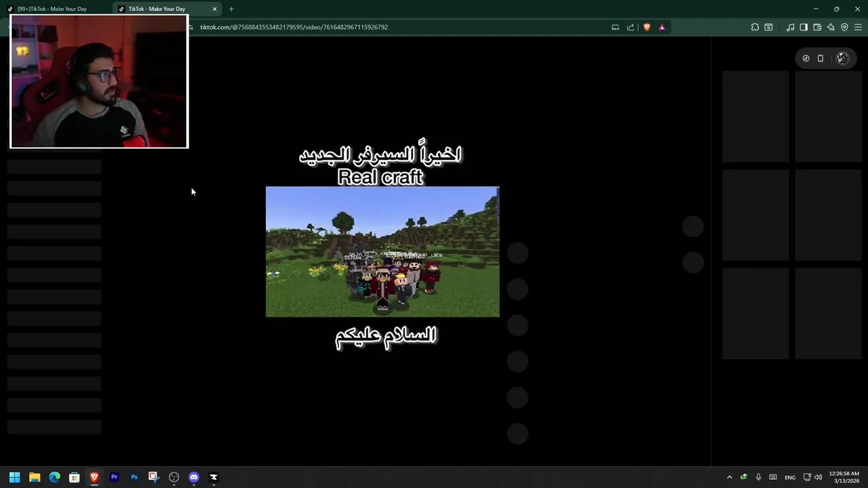This screenshot has height=488, width=868.
Task: Open the Brave Rewards triangle icon
Action: point(662,27)
